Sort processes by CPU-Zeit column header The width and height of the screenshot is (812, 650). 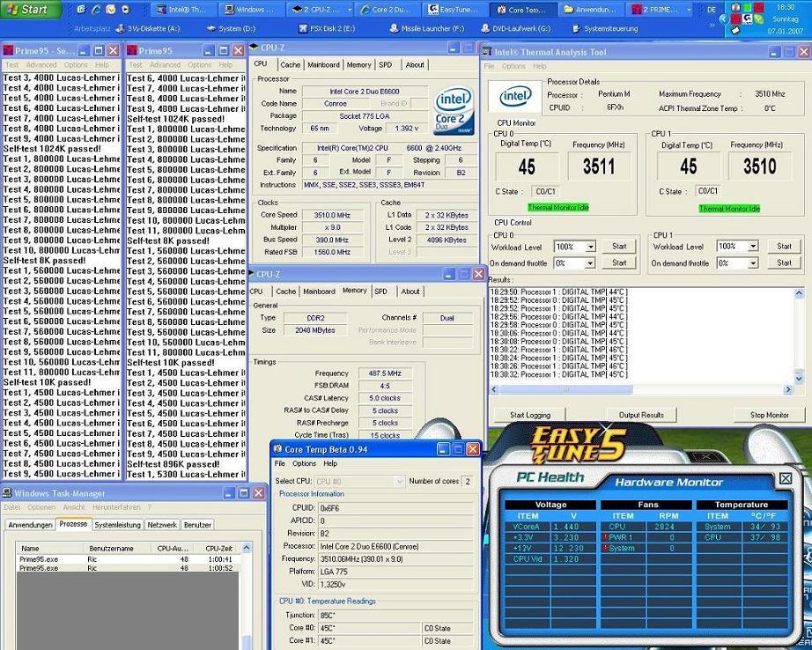tap(218, 548)
